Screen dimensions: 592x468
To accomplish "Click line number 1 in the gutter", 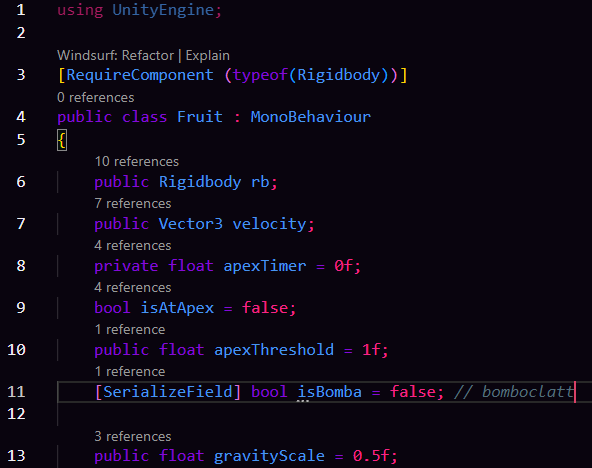I will [21, 10].
